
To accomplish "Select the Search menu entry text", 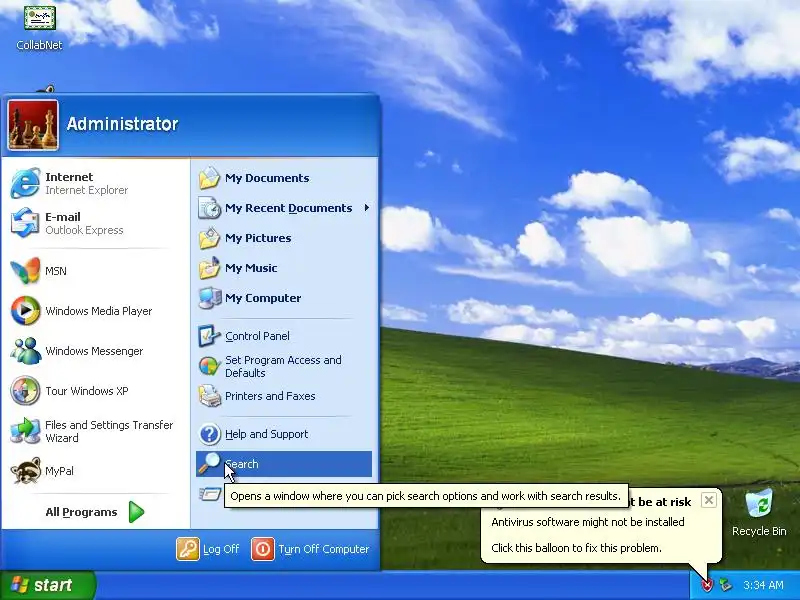I will [x=242, y=464].
